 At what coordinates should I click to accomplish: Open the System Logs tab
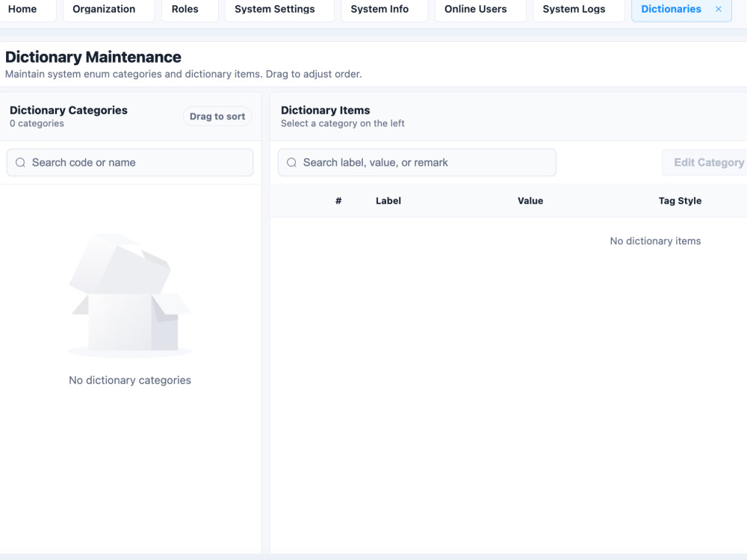point(578,9)
